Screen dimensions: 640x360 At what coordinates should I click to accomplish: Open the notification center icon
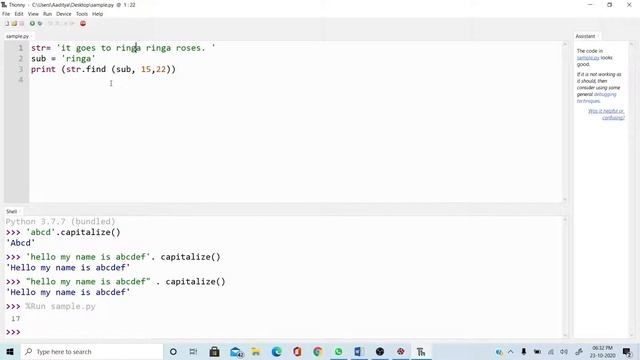627,351
